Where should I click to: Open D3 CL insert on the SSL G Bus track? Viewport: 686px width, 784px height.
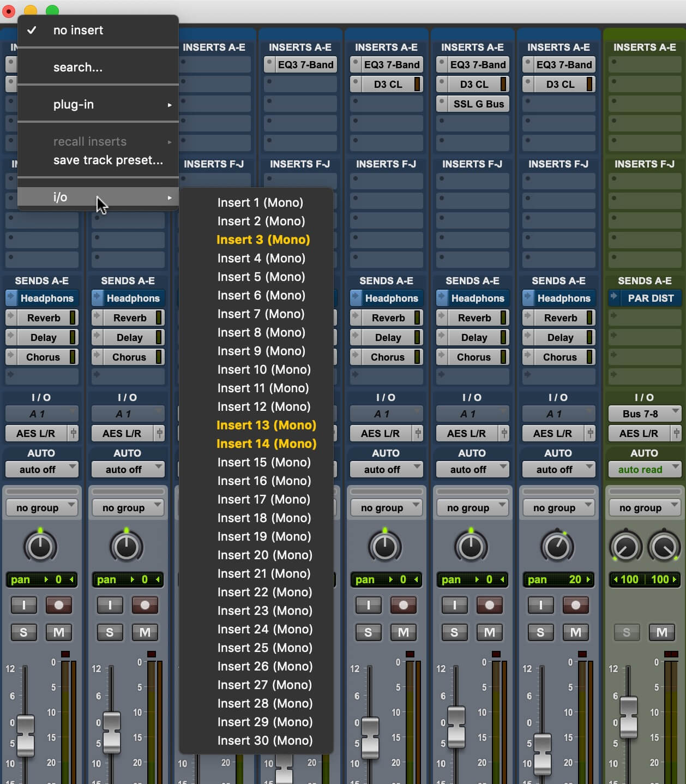click(474, 84)
